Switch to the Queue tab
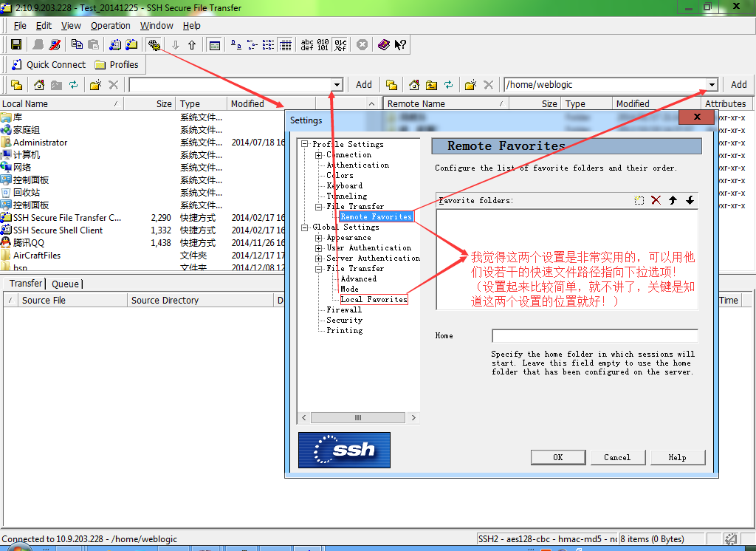 click(66, 284)
